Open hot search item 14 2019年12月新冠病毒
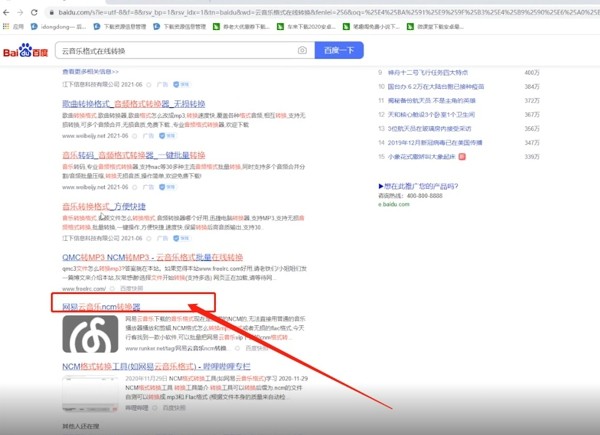This screenshot has height=435, width=600. [x=435, y=143]
